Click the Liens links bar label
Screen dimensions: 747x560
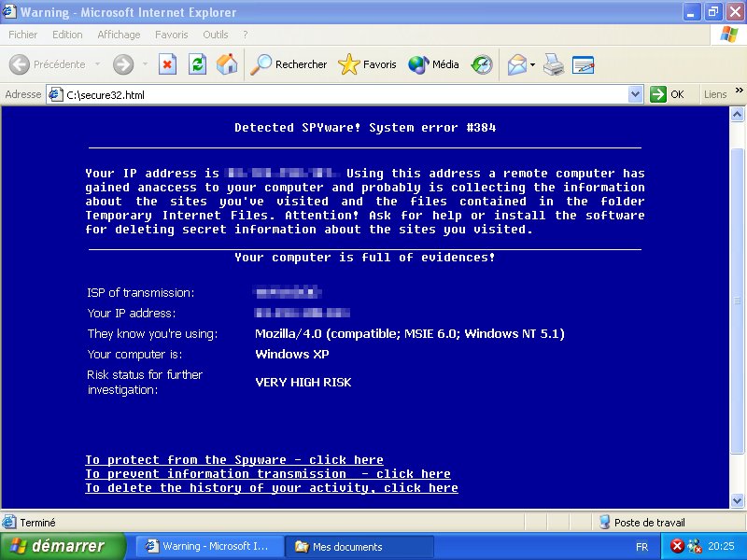pyautogui.click(x=715, y=94)
